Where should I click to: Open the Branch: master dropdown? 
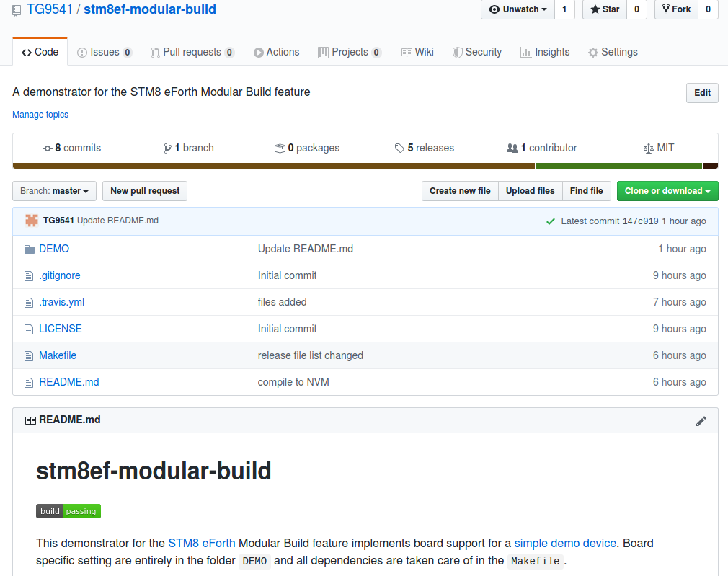point(54,191)
